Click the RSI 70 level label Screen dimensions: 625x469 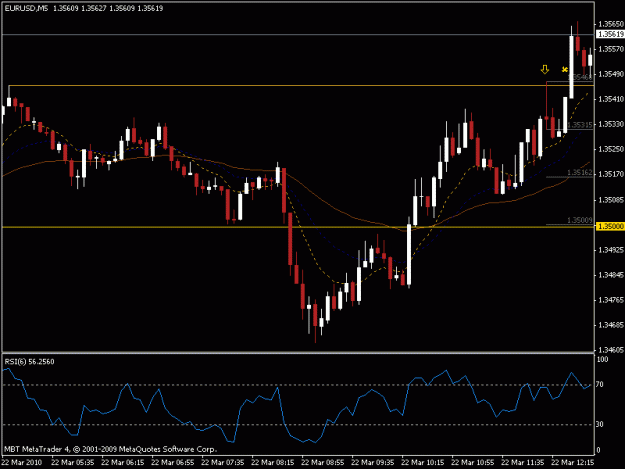(599, 385)
